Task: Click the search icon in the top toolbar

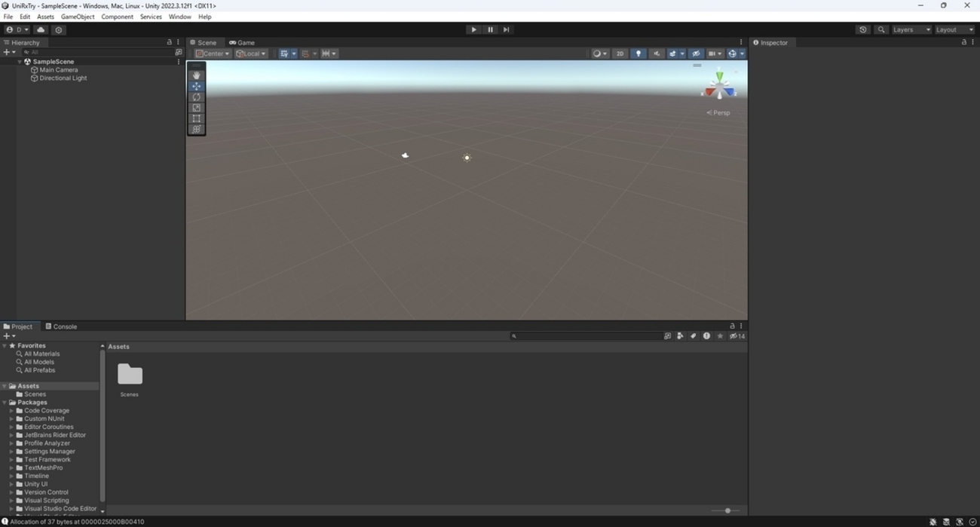Action: (x=880, y=29)
